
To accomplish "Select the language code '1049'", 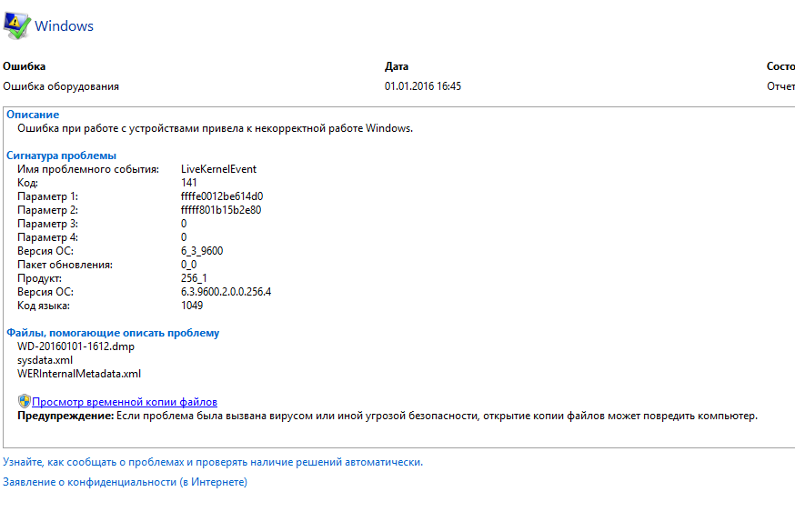I will [192, 306].
